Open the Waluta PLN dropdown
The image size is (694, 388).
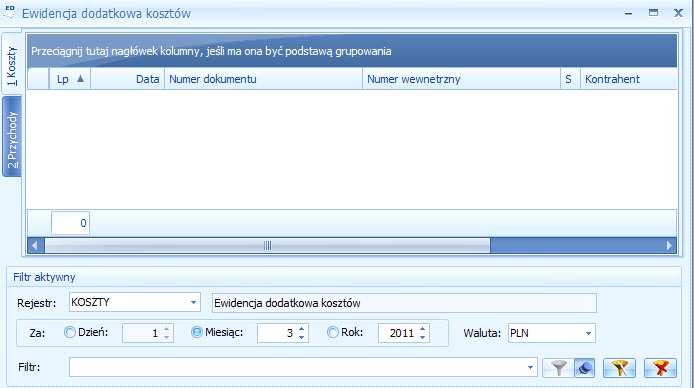[x=588, y=333]
